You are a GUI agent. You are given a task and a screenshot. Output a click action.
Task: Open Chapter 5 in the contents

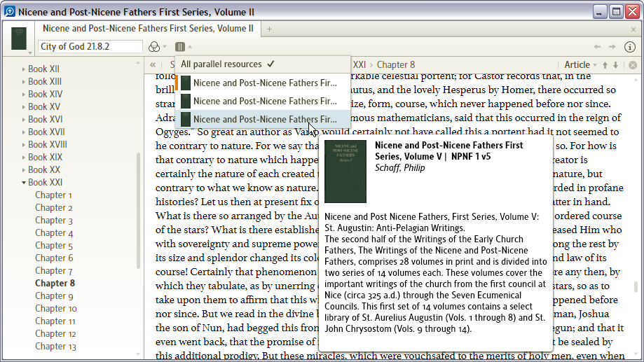(x=54, y=246)
